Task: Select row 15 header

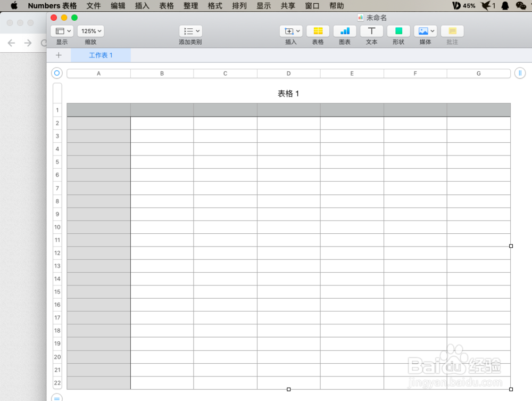Action: click(x=57, y=292)
